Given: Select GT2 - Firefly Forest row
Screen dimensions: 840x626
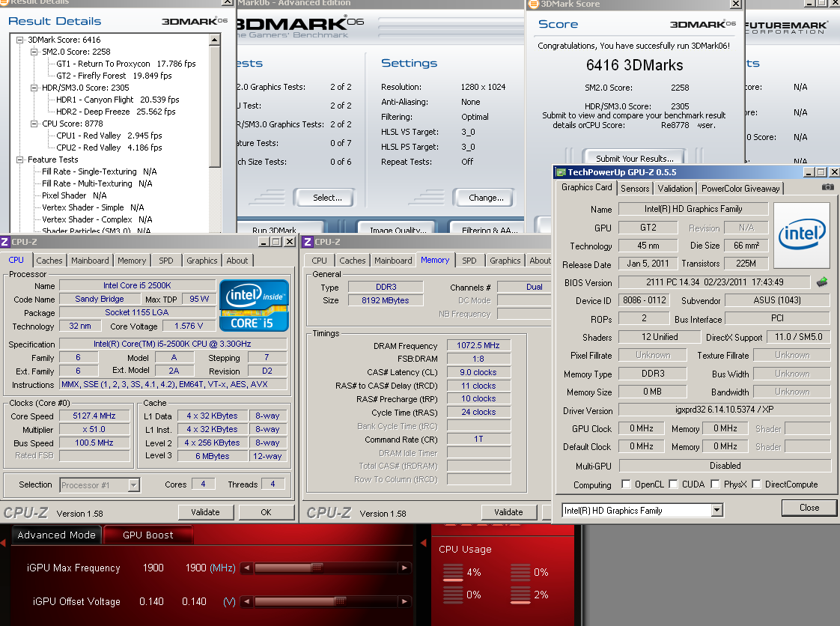Looking at the screenshot, I should (114, 76).
